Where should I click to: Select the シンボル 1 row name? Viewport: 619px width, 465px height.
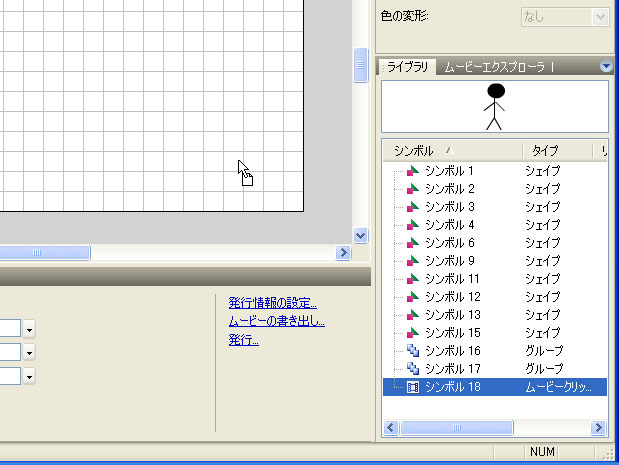click(x=449, y=171)
